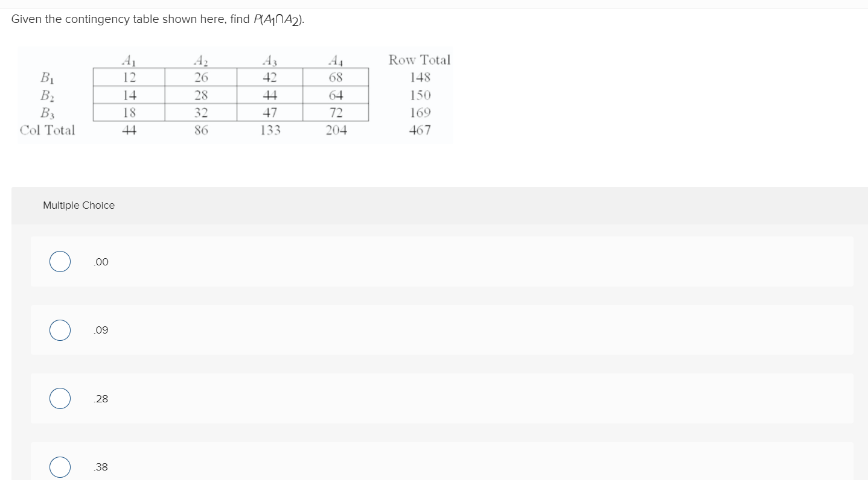Screen dimensions: 868x488
Task: Click the answer text .38
Action: [x=100, y=466]
